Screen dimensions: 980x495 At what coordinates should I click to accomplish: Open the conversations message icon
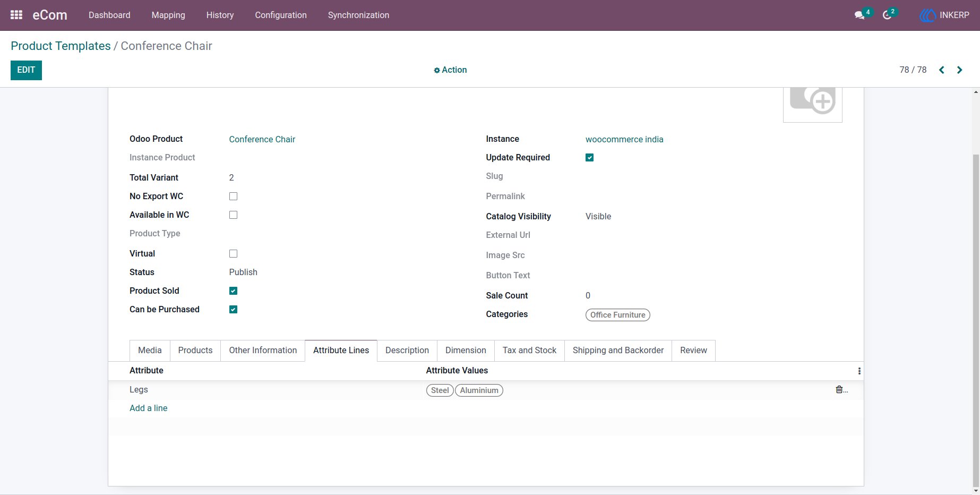click(859, 15)
